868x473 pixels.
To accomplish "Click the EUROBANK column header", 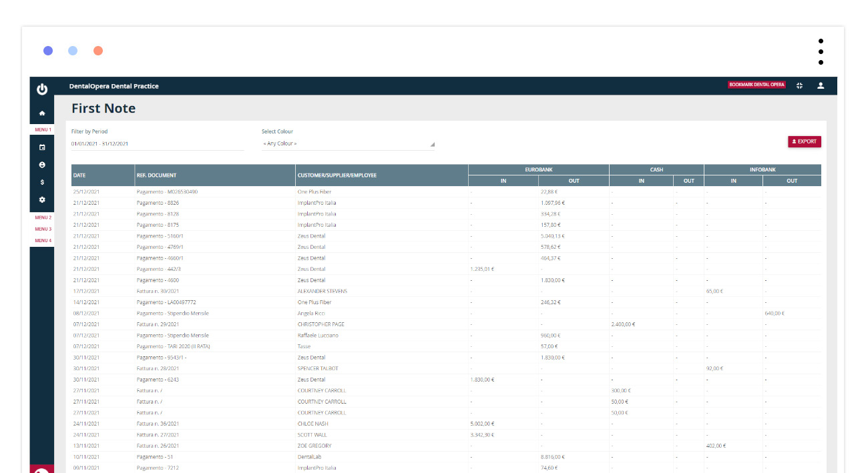I will [x=539, y=170].
